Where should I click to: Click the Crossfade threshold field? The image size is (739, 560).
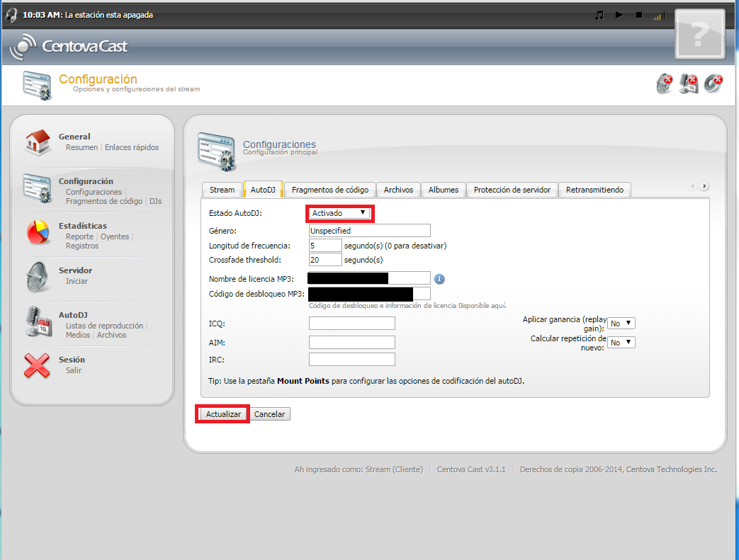click(x=325, y=260)
